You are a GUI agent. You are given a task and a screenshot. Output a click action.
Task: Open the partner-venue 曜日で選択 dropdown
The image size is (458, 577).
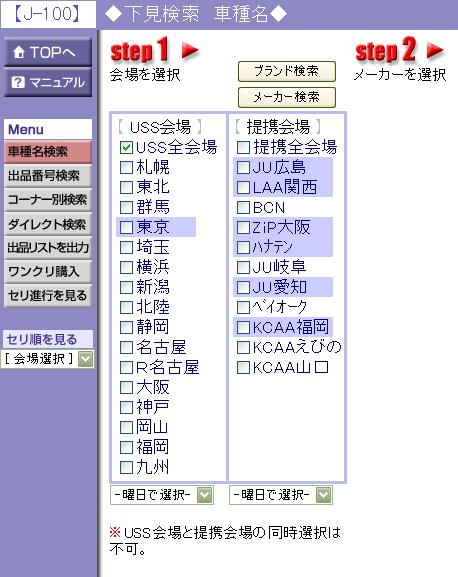pos(281,495)
